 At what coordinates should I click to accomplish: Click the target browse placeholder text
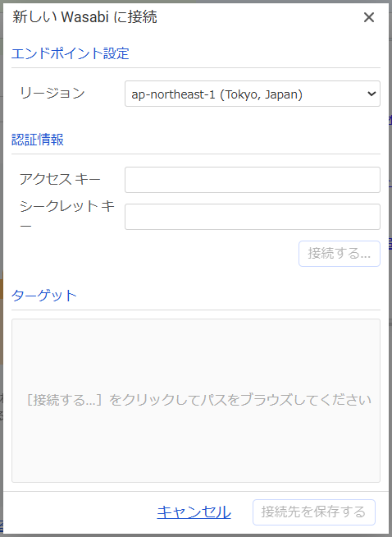coord(199,400)
